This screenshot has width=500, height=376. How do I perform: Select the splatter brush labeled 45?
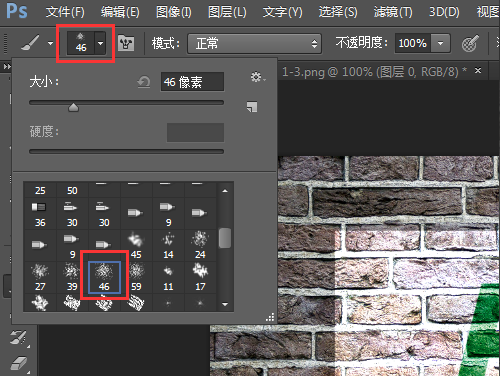click(x=136, y=246)
